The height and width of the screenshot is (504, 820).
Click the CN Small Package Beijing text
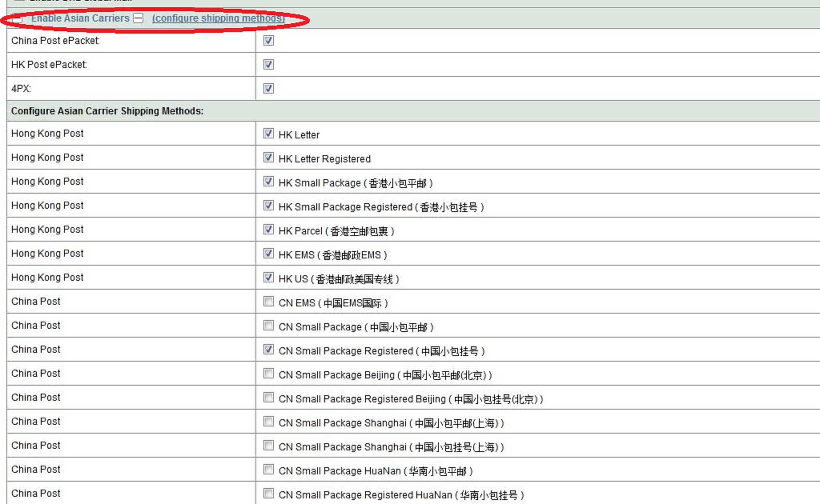pyautogui.click(x=385, y=375)
